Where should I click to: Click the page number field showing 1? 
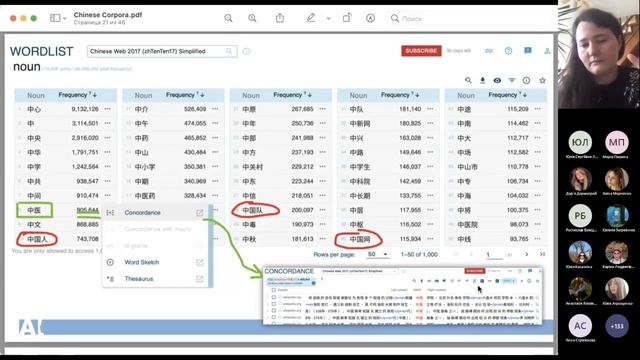pyautogui.click(x=494, y=255)
